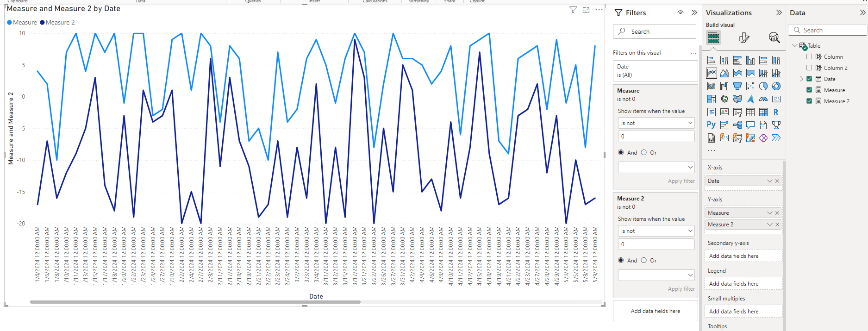
Task: Open the Date X-axis field dropdown arrow
Action: point(770,181)
